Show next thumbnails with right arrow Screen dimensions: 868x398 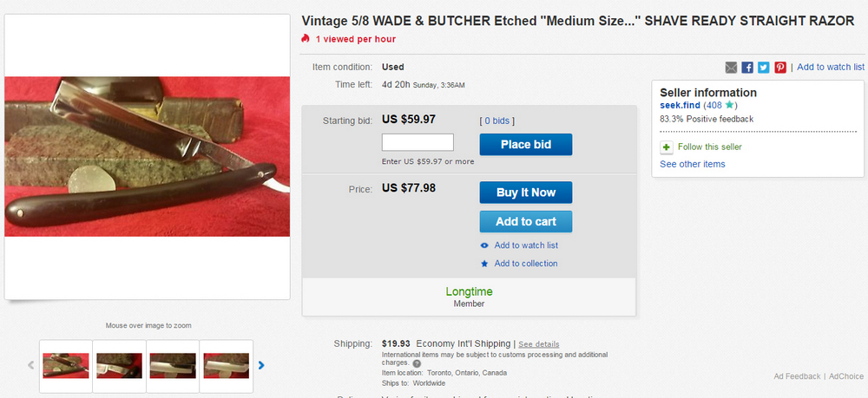[x=261, y=365]
